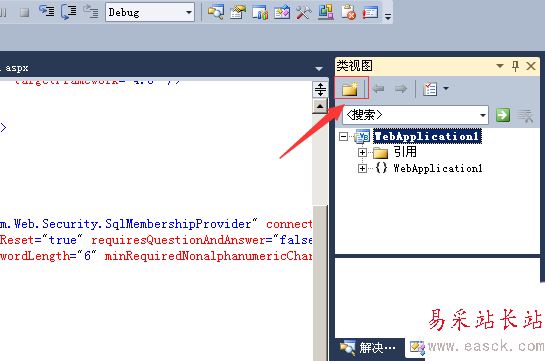Screen dimensions: 545x361
Task: Select the 引用 tree item
Action: pyautogui.click(x=405, y=152)
